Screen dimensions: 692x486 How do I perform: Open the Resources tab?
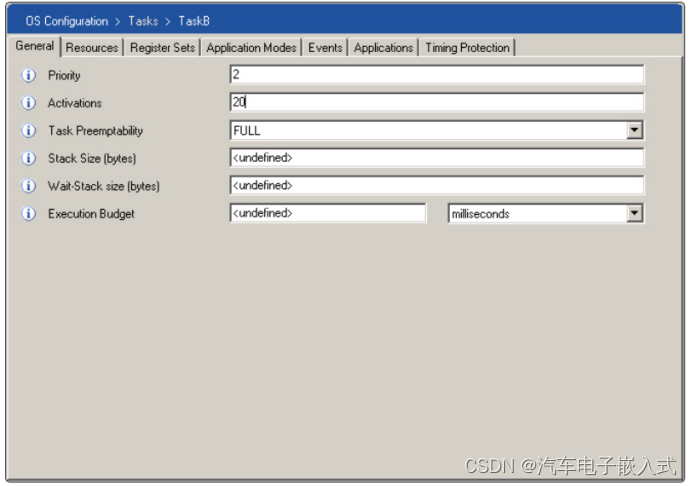[x=92, y=48]
